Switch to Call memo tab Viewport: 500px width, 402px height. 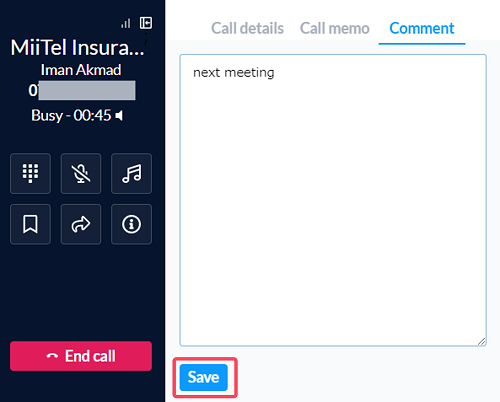[x=335, y=28]
